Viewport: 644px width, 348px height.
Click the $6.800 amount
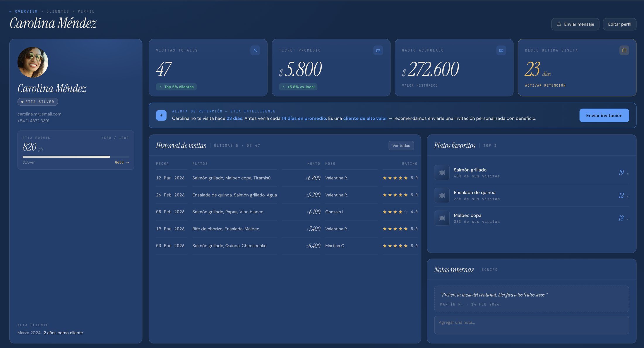(x=313, y=178)
